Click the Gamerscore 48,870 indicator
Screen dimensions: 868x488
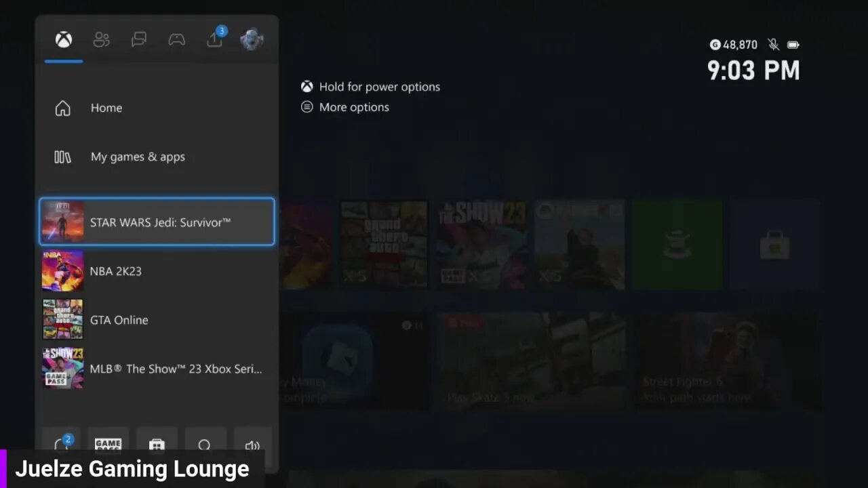click(x=733, y=45)
